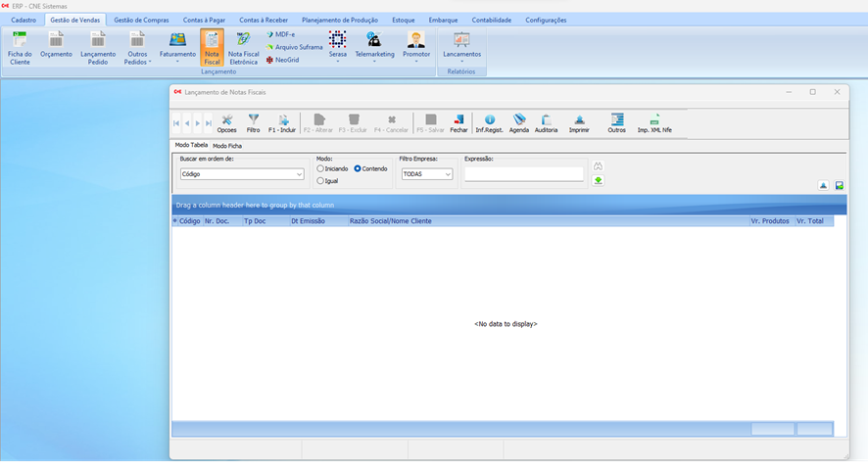Select the Contendo radio option
Image resolution: width=868 pixels, height=468 pixels.
tap(359, 168)
